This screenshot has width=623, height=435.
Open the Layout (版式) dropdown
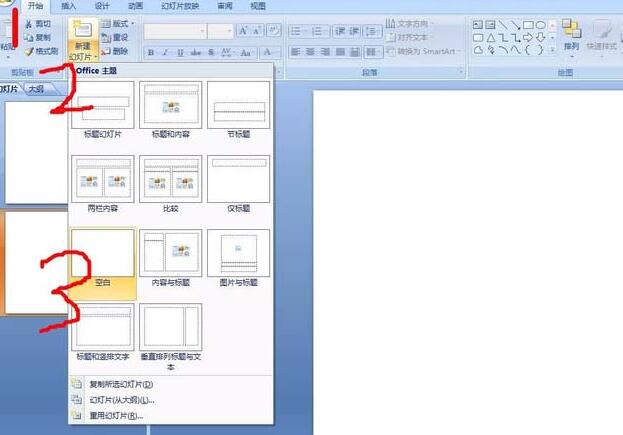click(x=118, y=24)
